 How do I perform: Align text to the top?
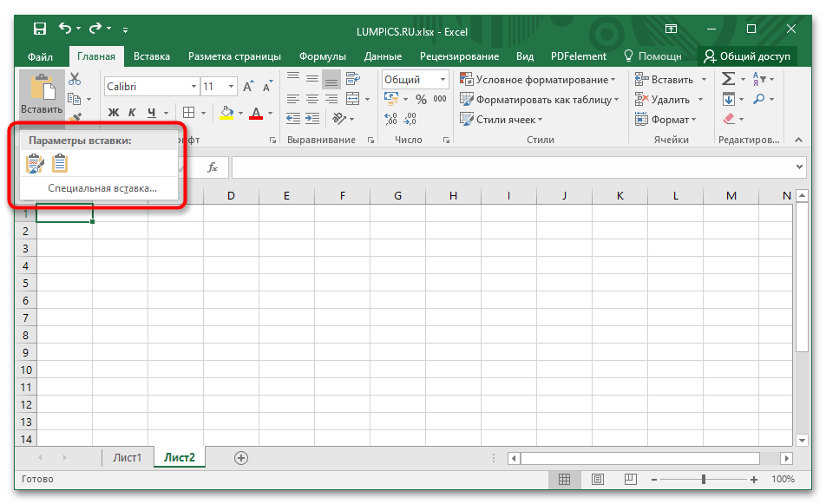coord(293,78)
